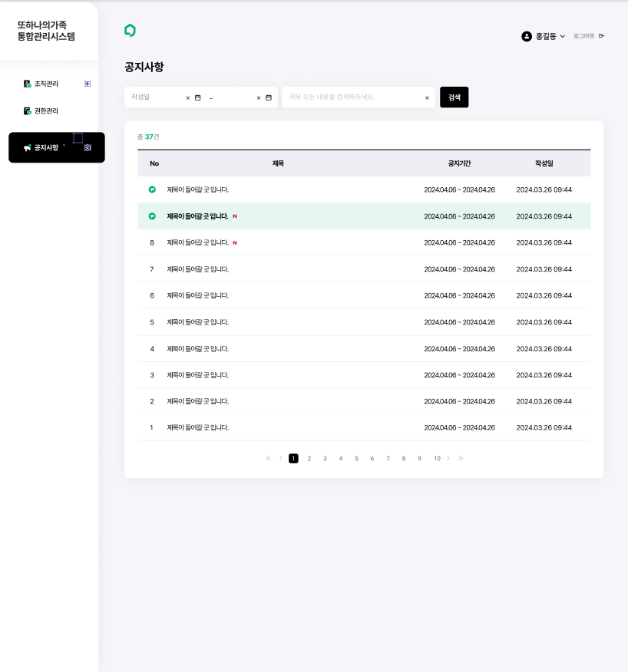Open the start date calendar icon
Viewport: 628px width, 672px height.
pos(198,97)
